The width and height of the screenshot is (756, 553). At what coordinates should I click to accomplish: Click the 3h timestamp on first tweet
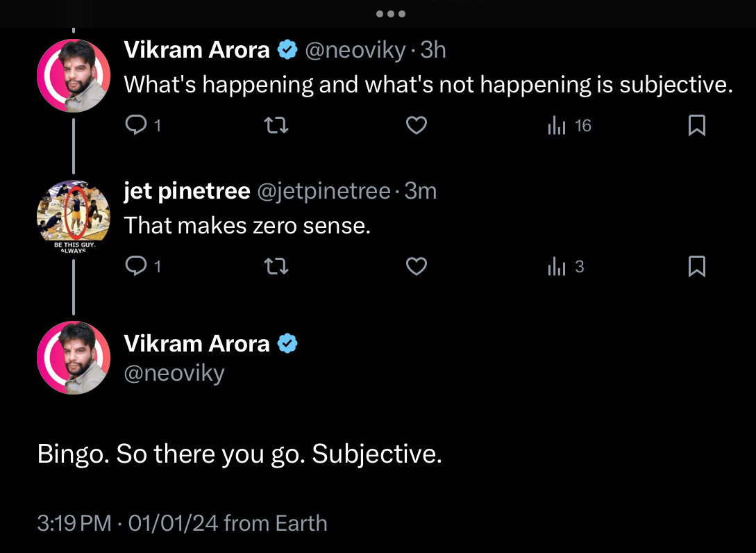(x=433, y=50)
